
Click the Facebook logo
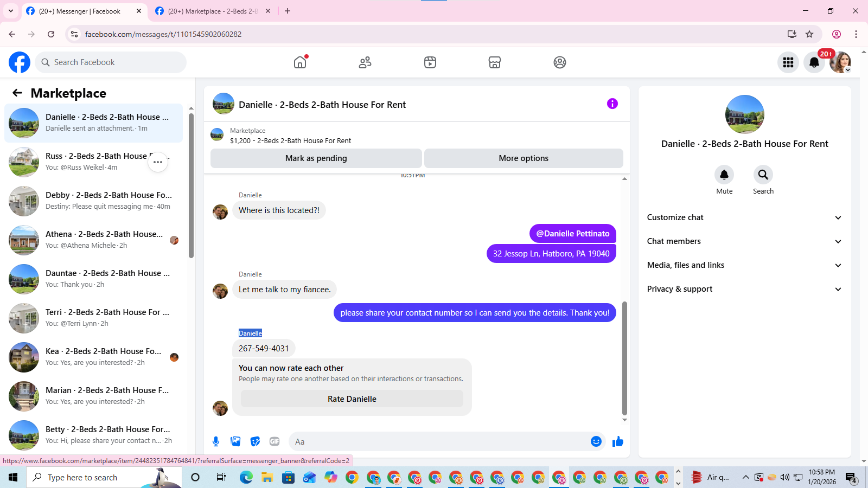(x=20, y=62)
